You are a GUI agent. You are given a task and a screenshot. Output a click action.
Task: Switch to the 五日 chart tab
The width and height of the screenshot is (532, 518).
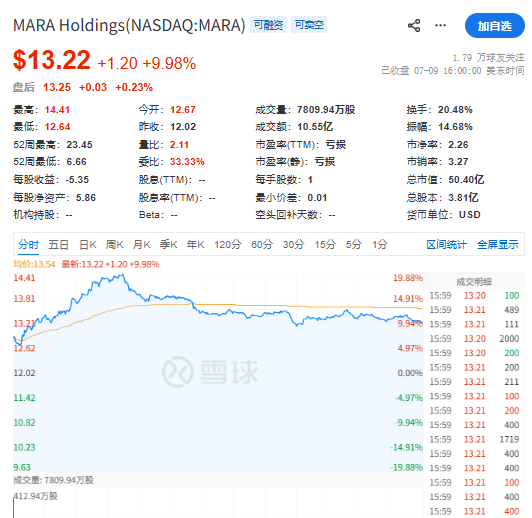(58, 245)
